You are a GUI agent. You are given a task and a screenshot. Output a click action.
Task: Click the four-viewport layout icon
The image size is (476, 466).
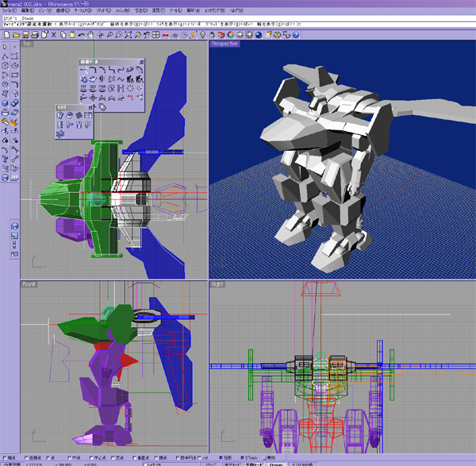(x=156, y=35)
